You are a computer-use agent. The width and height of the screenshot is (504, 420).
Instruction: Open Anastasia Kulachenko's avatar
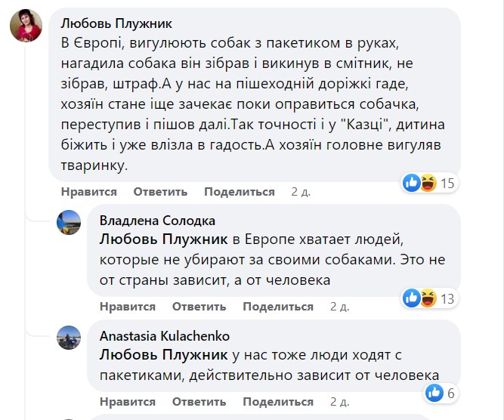tap(70, 338)
